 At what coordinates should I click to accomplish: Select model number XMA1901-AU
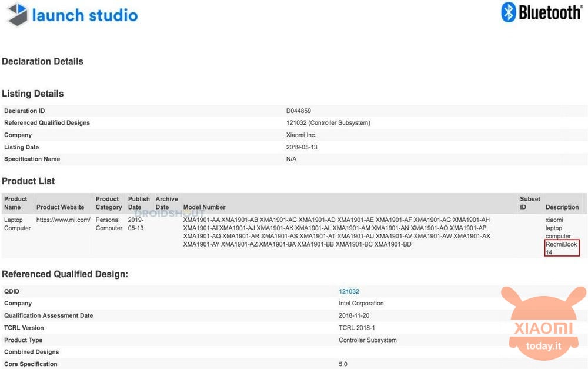tap(356, 237)
